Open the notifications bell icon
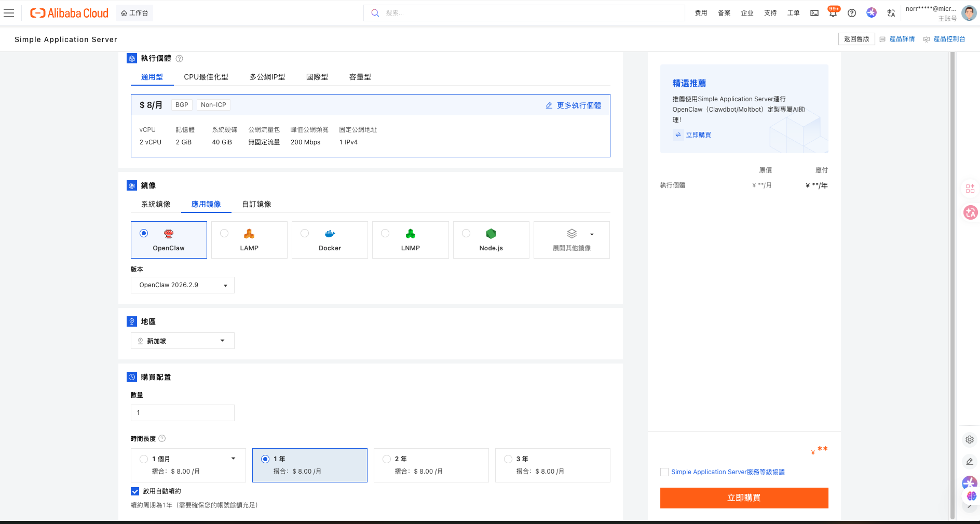980x524 pixels. [833, 14]
